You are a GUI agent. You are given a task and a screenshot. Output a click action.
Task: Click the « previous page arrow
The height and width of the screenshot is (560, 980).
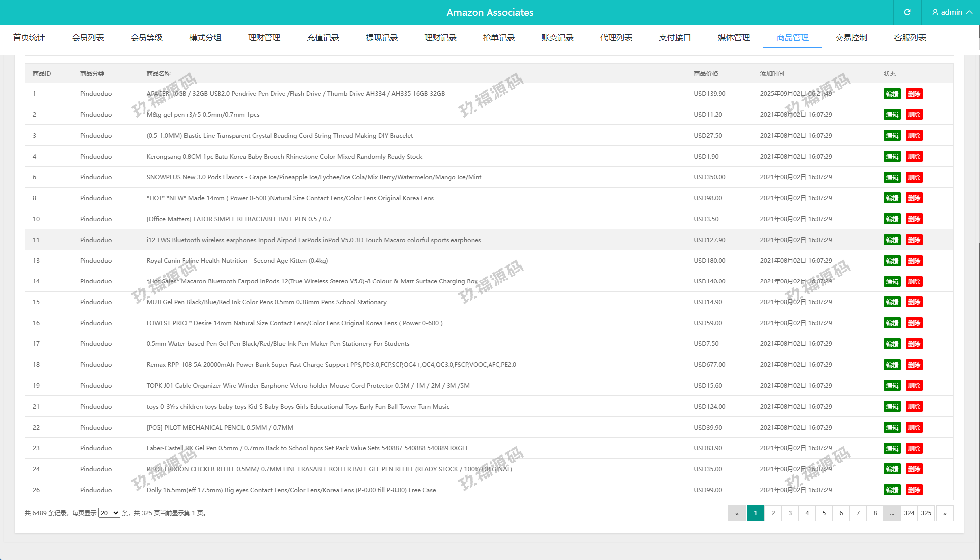(737, 513)
